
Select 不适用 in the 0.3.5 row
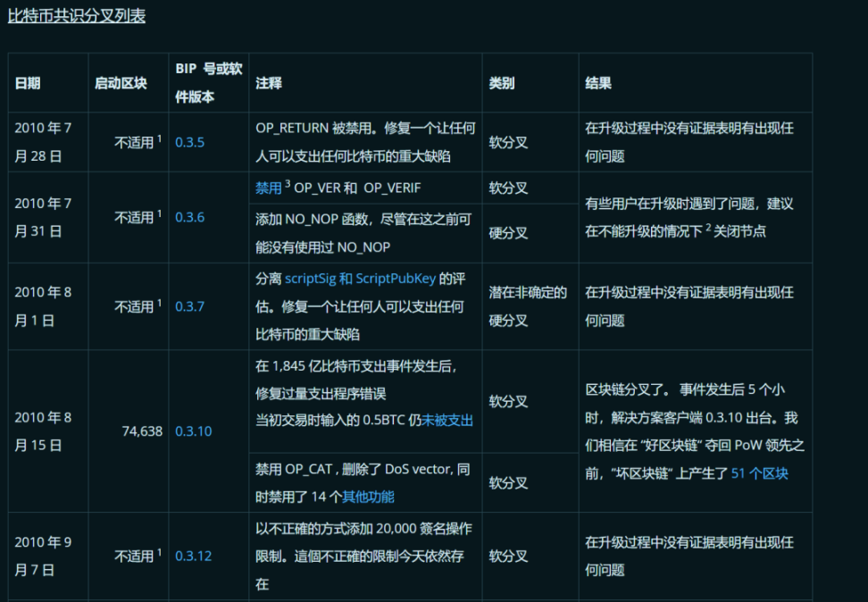(138, 142)
